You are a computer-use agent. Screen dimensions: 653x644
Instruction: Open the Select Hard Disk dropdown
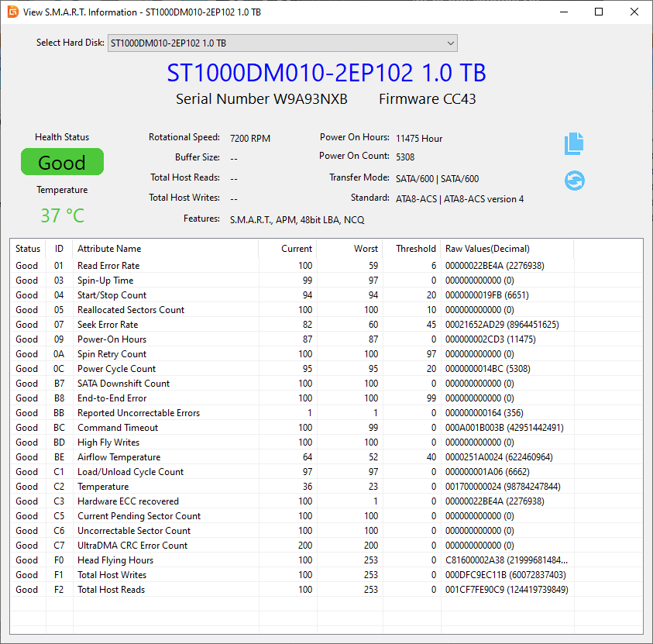coord(283,43)
